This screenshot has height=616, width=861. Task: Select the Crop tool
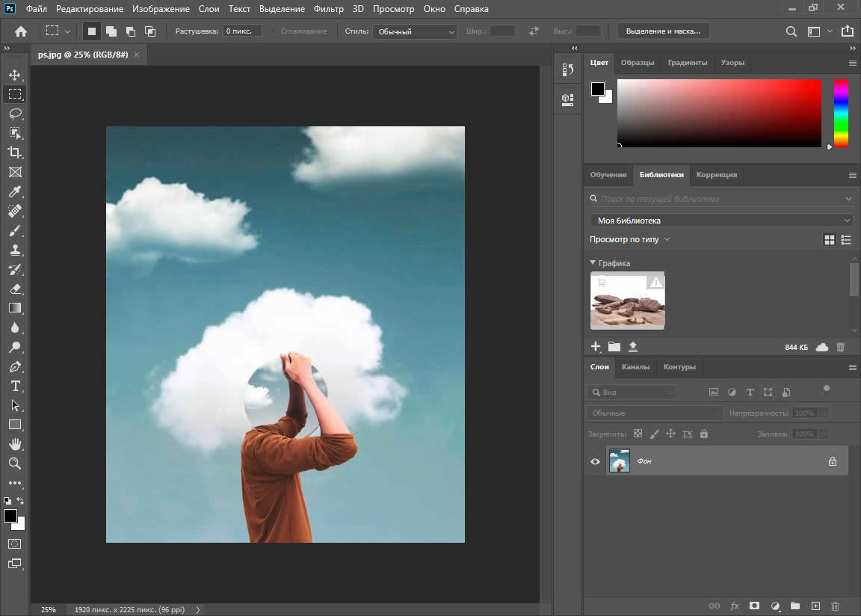tap(15, 153)
